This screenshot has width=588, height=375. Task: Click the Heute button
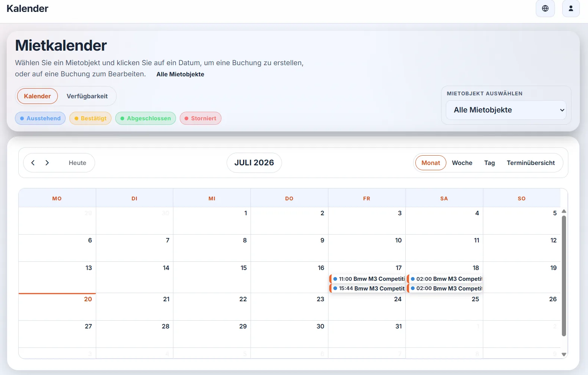tap(78, 163)
